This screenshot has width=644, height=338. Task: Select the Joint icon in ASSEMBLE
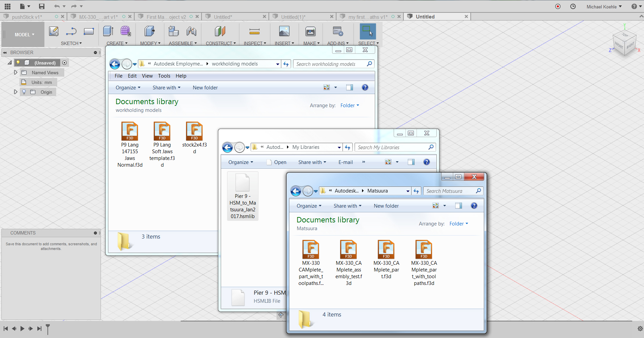191,31
